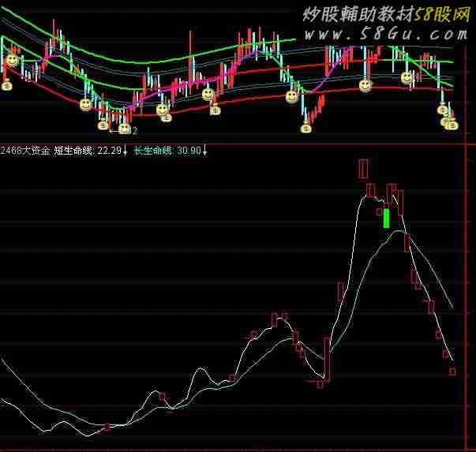This screenshot has height=452, width=476.
Task: Click the down arrow after 22.29
Action: [x=125, y=151]
